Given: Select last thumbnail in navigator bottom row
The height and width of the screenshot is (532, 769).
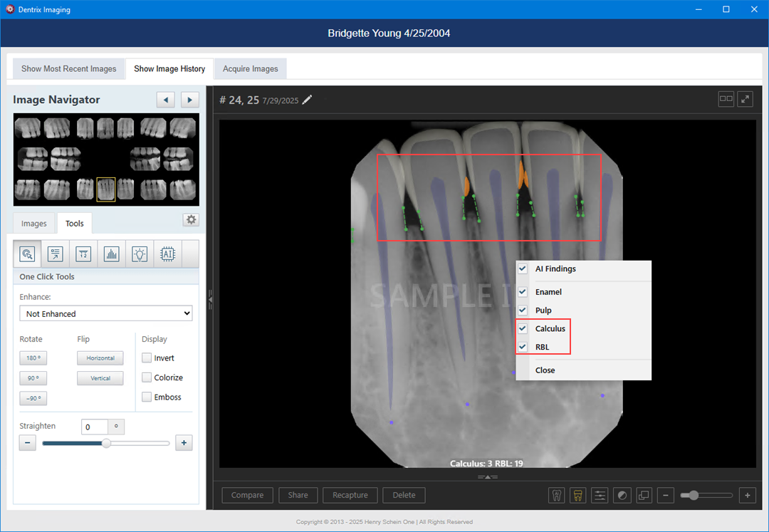Looking at the screenshot, I should [x=183, y=189].
